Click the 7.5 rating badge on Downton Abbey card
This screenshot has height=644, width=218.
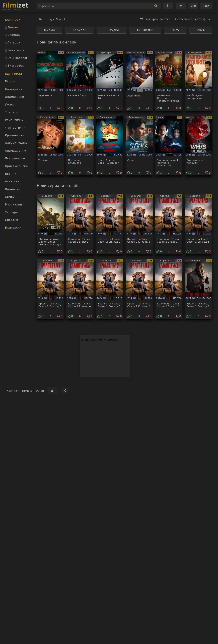tap(180, 52)
